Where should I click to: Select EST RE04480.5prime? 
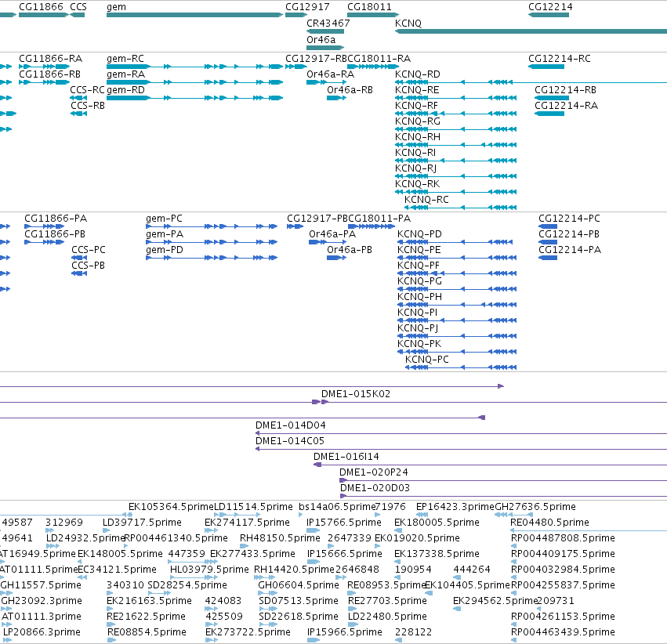pyautogui.click(x=589, y=530)
